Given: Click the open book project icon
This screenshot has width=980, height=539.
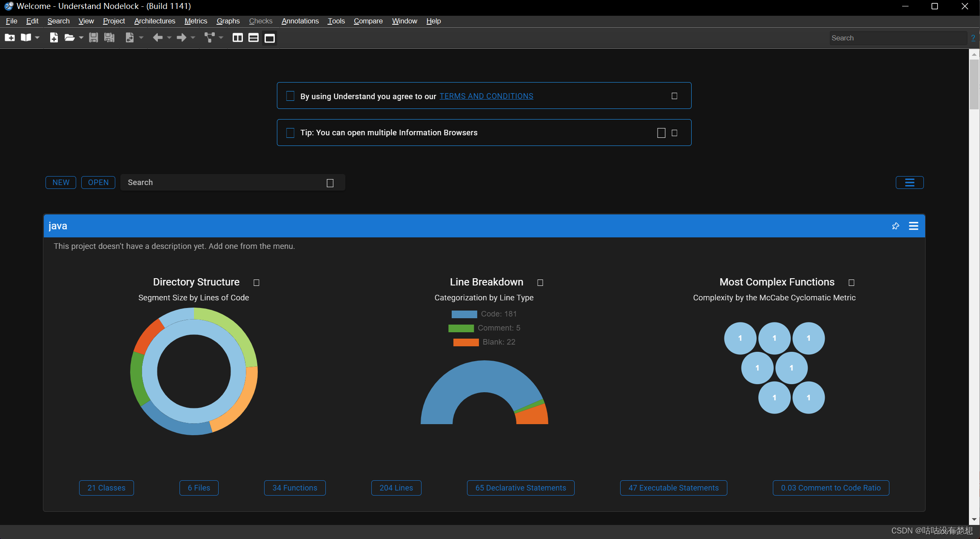Looking at the screenshot, I should [x=26, y=38].
